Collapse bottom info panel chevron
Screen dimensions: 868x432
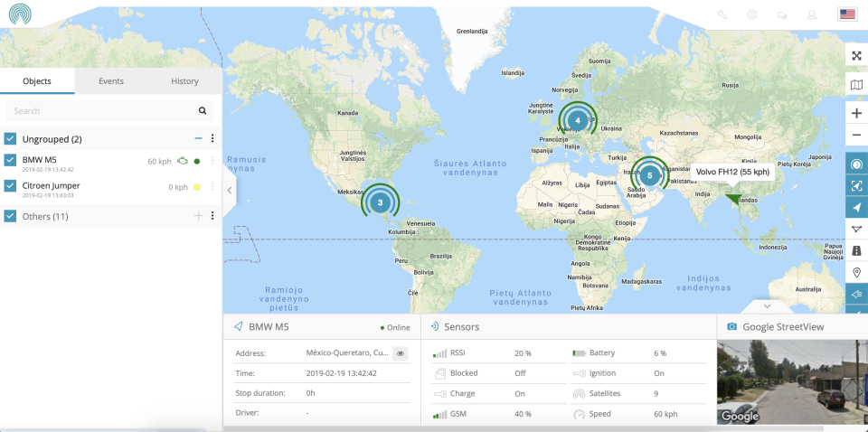[x=767, y=305]
